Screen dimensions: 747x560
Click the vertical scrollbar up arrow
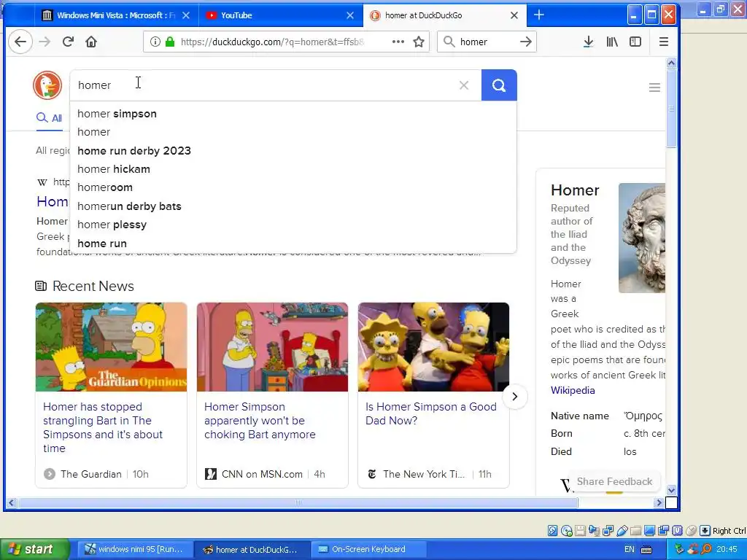671,63
